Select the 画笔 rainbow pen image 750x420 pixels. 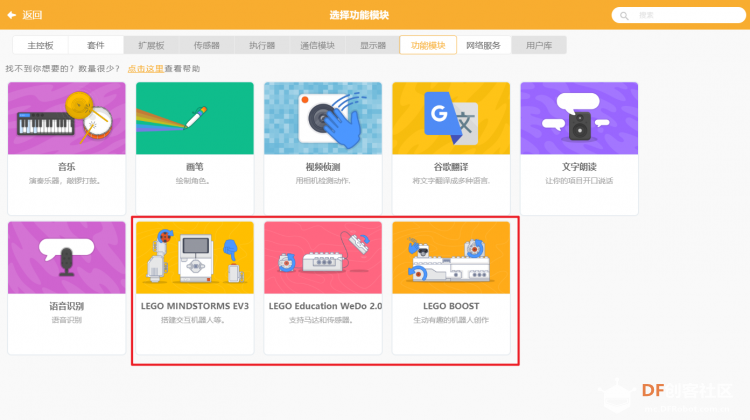click(x=195, y=118)
